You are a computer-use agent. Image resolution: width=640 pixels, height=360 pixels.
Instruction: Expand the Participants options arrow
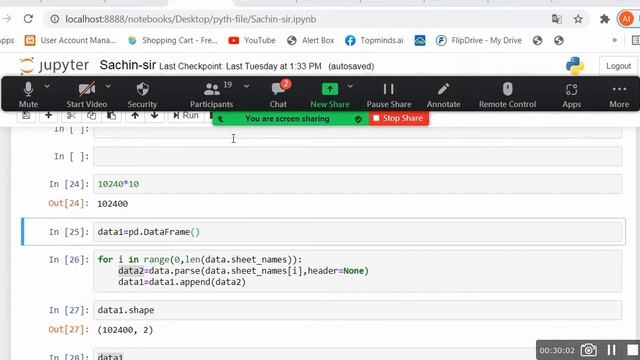[247, 87]
